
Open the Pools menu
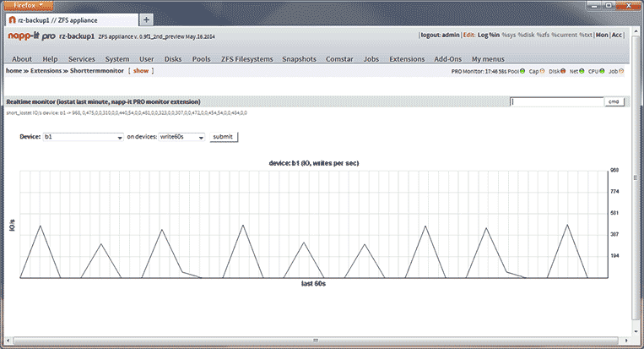[x=201, y=59]
